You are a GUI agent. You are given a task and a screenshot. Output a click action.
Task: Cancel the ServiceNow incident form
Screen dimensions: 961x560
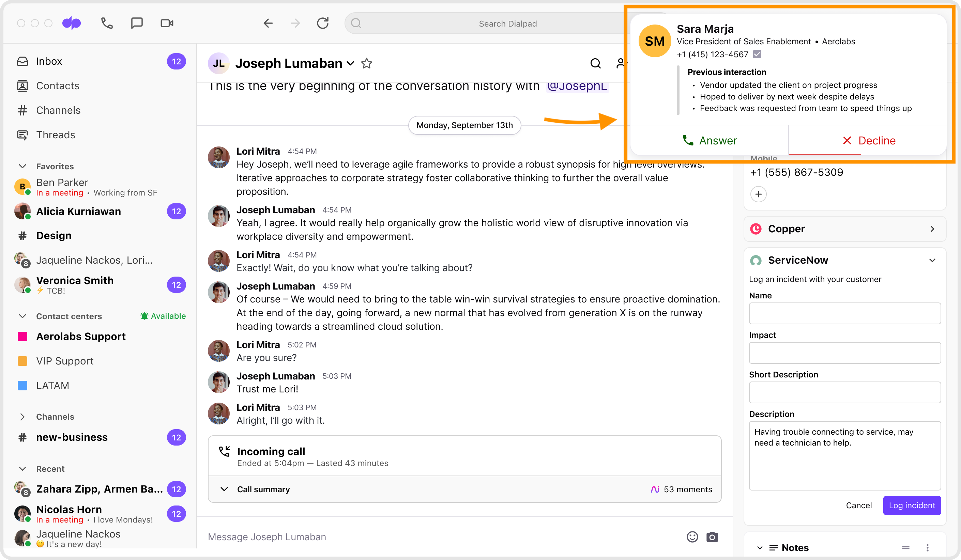click(x=859, y=505)
